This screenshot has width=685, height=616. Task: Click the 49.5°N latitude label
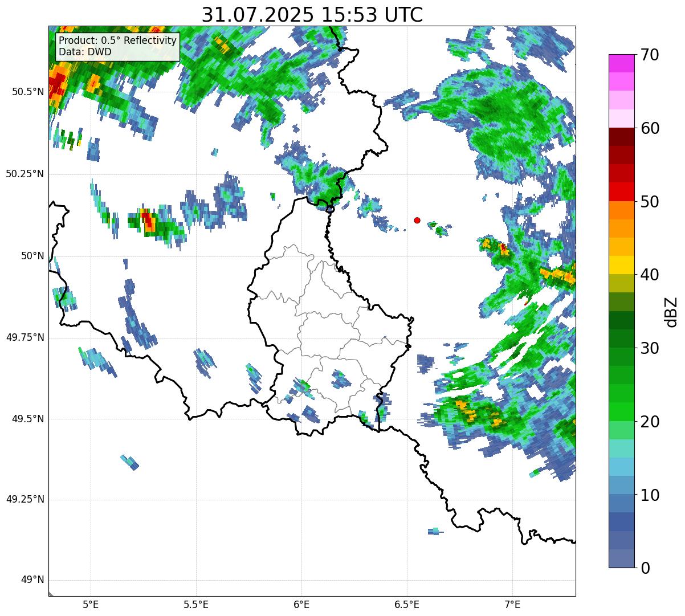tap(28, 419)
